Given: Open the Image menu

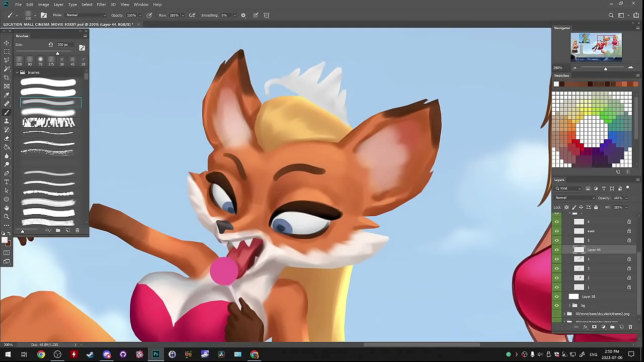Looking at the screenshot, I should [44, 5].
